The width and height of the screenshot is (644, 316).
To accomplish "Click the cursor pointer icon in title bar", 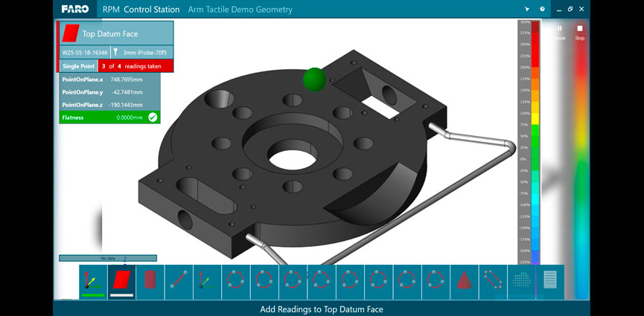I will point(527,10).
